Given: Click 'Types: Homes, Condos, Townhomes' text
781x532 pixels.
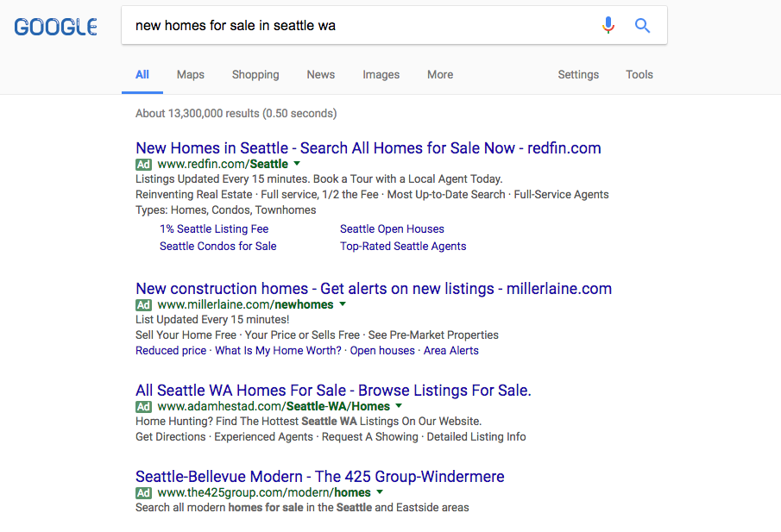Looking at the screenshot, I should pyautogui.click(x=225, y=210).
